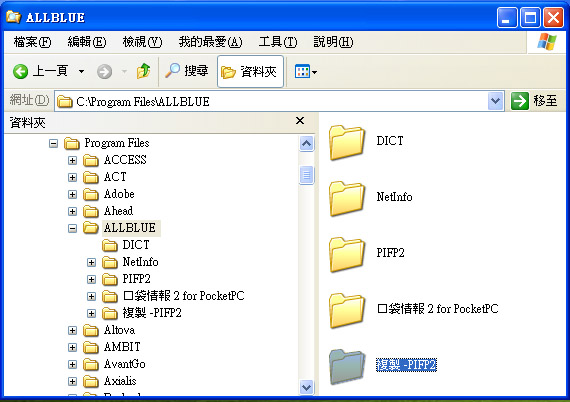Click the 搜尋 search button
This screenshot has height=402, width=570.
tap(186, 71)
